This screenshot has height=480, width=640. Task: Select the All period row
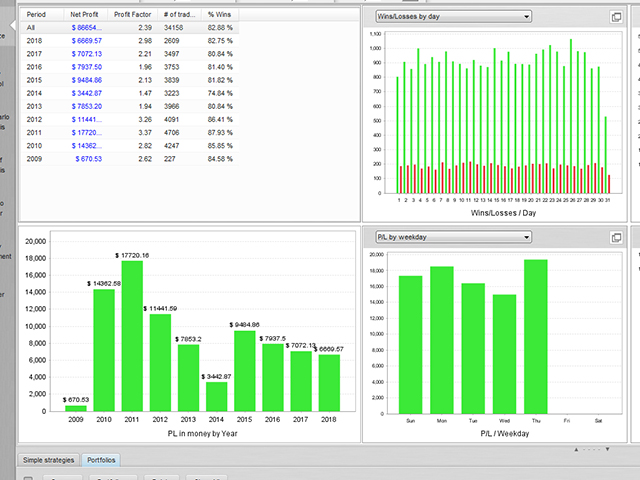coord(130,28)
